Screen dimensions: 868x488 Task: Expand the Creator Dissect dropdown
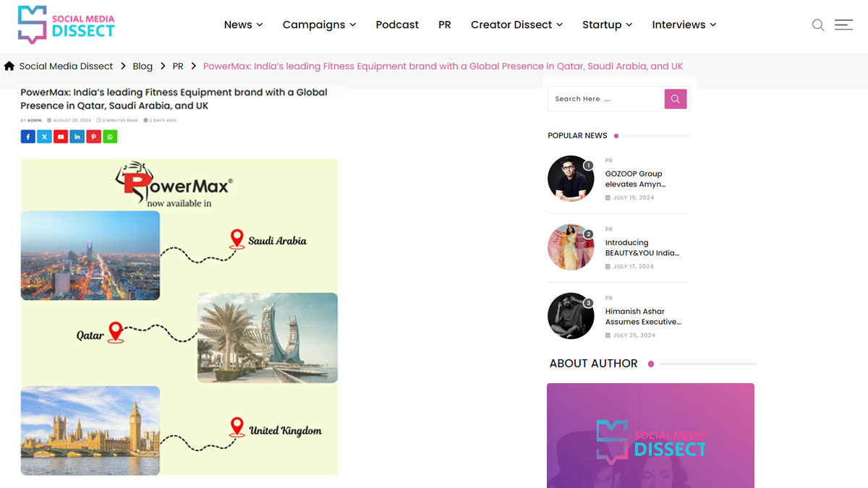(516, 25)
